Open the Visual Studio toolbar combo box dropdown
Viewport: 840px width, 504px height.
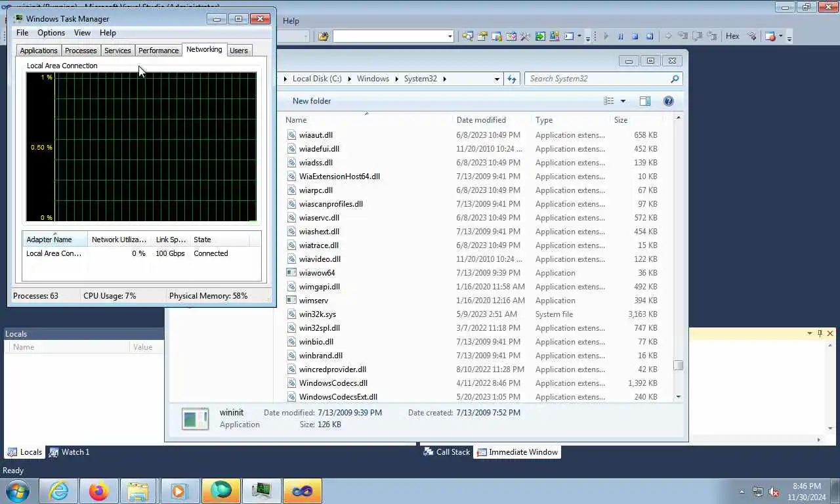point(450,36)
